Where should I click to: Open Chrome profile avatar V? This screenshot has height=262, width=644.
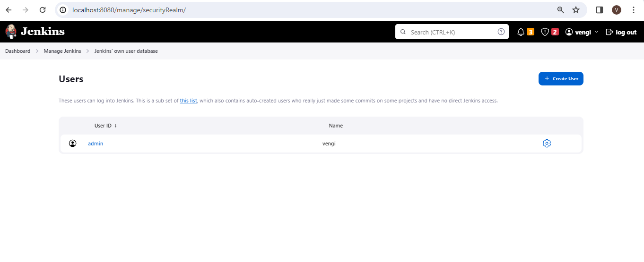pos(617,10)
